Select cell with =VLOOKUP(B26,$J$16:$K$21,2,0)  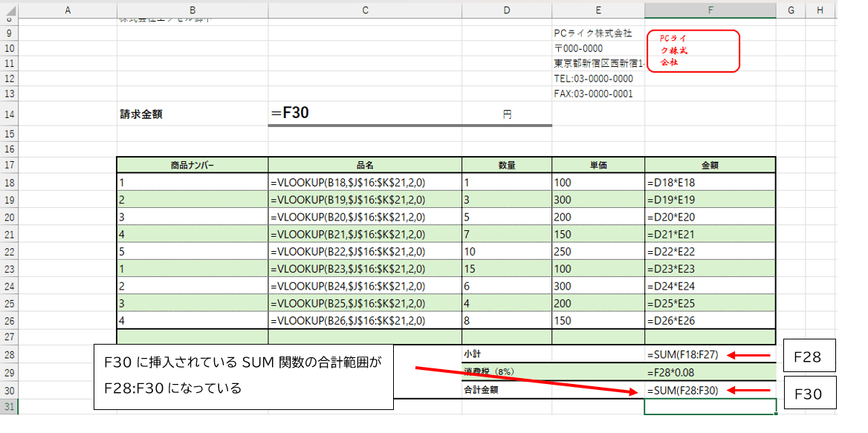click(x=365, y=320)
